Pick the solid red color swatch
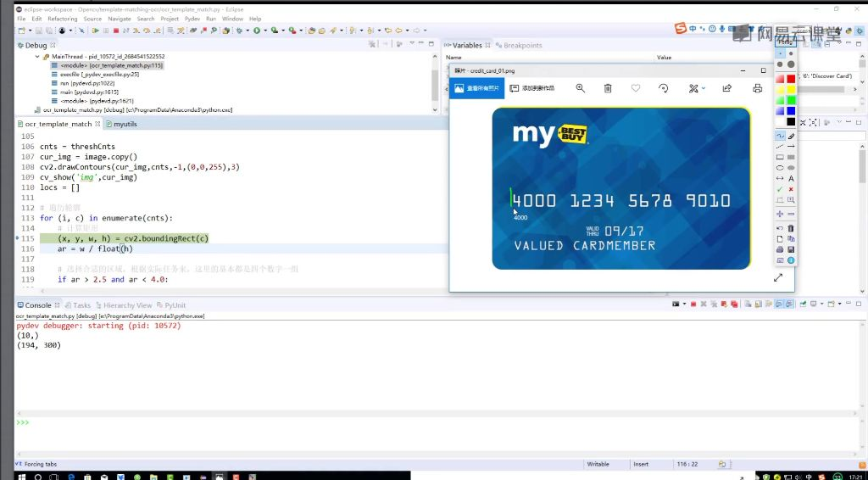 (x=791, y=79)
